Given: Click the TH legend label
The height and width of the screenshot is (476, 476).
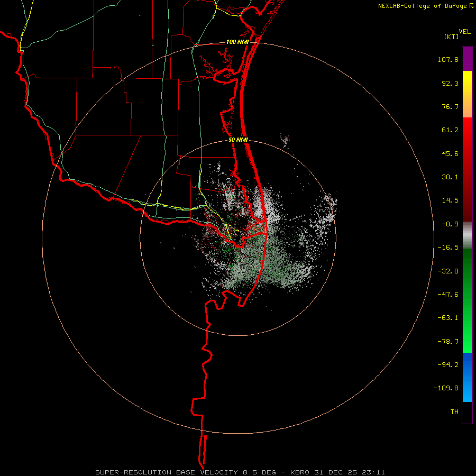Looking at the screenshot, I should 454,412.
